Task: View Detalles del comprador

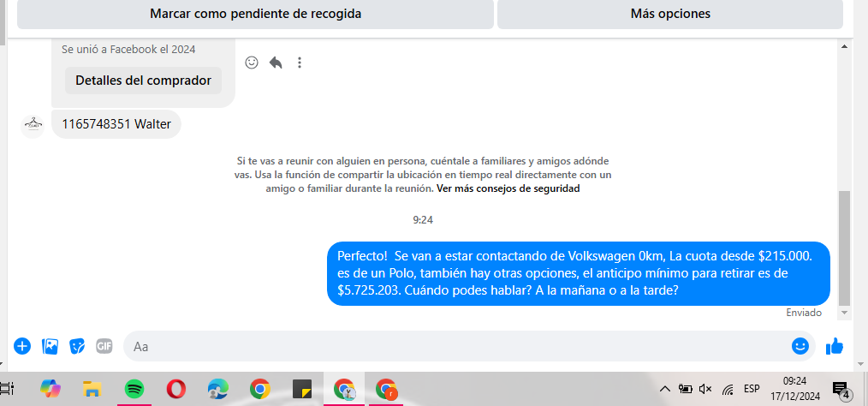Action: 143,81
